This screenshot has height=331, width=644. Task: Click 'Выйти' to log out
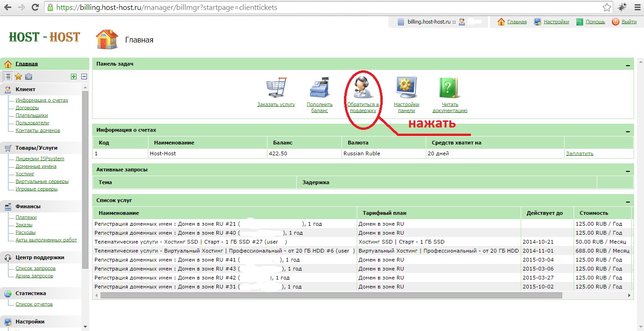(x=629, y=22)
